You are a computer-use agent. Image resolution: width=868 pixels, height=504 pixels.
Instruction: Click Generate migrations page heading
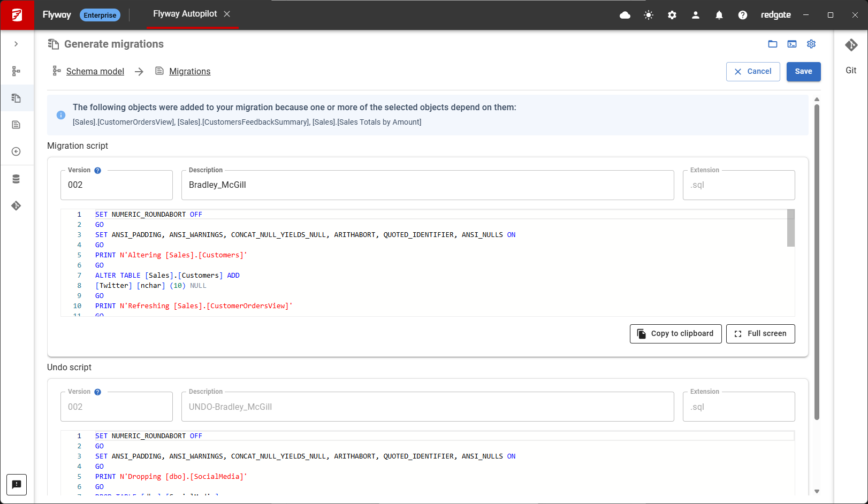coord(114,44)
